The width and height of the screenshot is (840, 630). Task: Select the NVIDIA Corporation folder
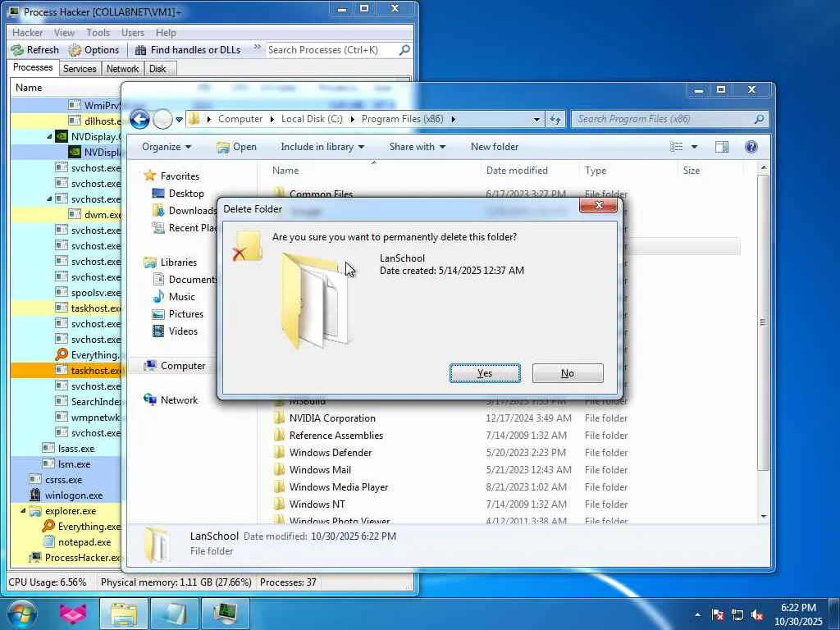[332, 418]
